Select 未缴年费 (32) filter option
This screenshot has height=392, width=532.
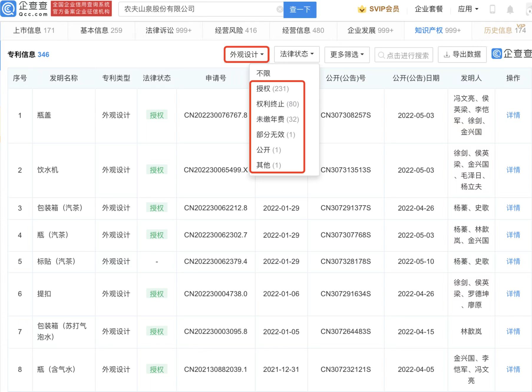tap(277, 119)
